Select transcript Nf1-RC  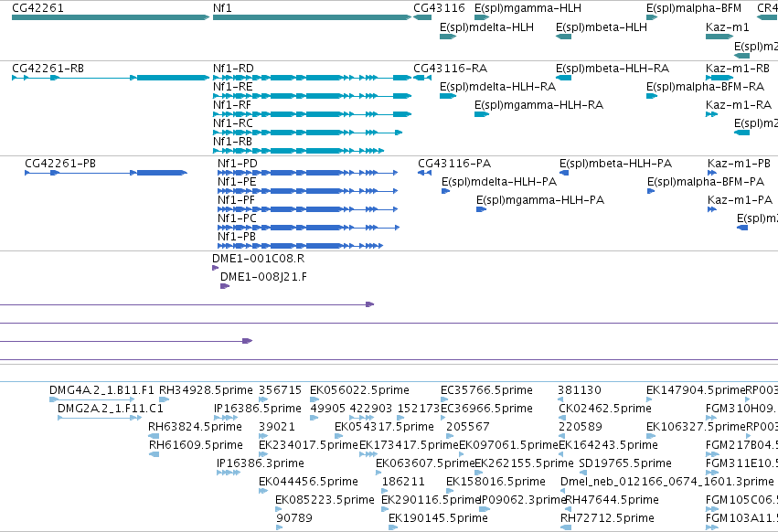pyautogui.click(x=307, y=133)
